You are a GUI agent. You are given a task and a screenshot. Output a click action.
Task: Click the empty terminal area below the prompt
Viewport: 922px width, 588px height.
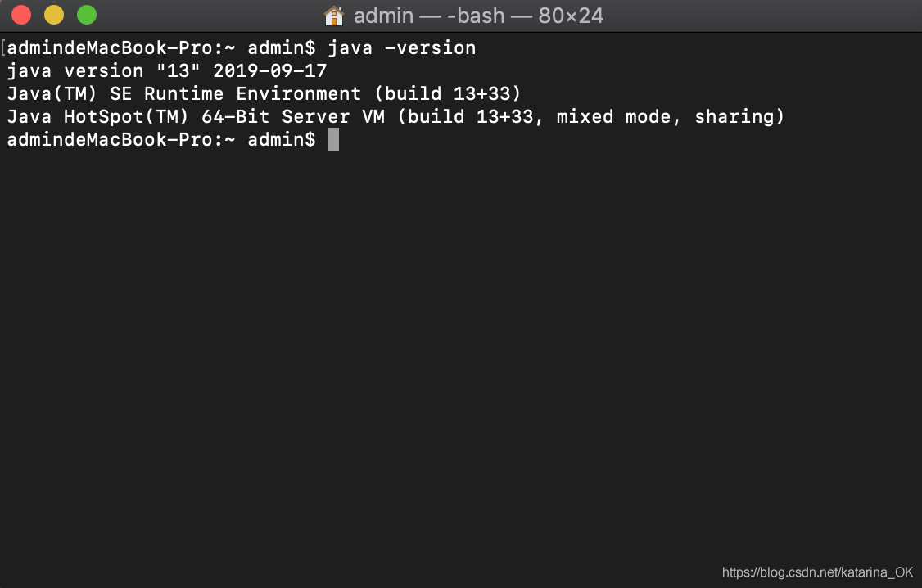click(461, 353)
